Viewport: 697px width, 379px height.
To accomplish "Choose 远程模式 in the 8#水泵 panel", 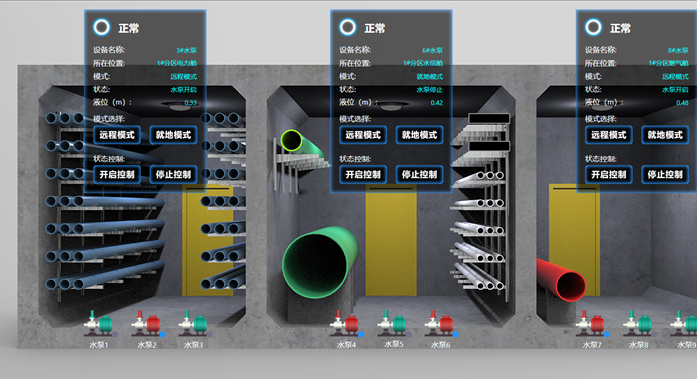I will 609,135.
